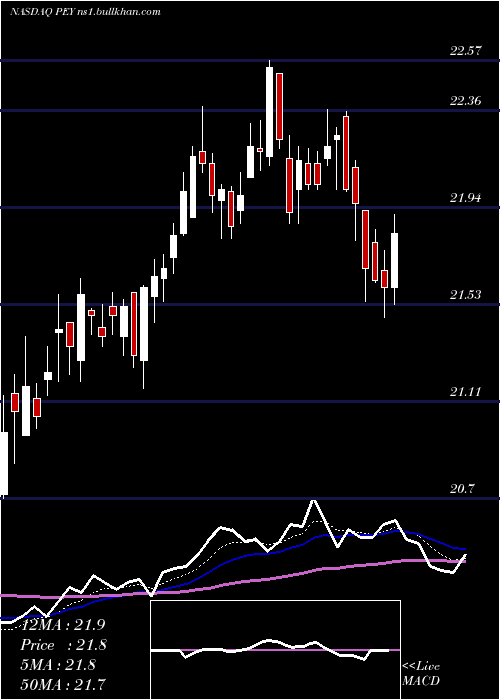This screenshot has height=700, width=500.
Task: Click the 21.11 price level label
Action: click(x=466, y=392)
